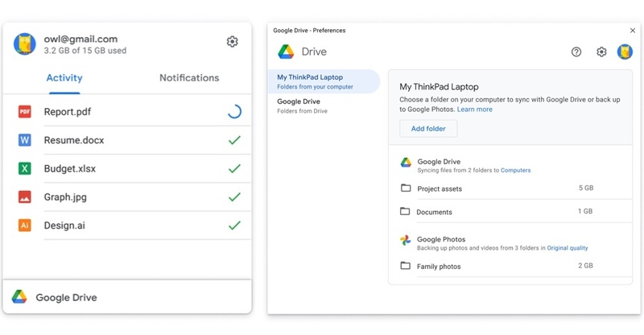The width and height of the screenshot is (644, 335).
Task: Open help question mark in Preferences
Action: pos(576,52)
